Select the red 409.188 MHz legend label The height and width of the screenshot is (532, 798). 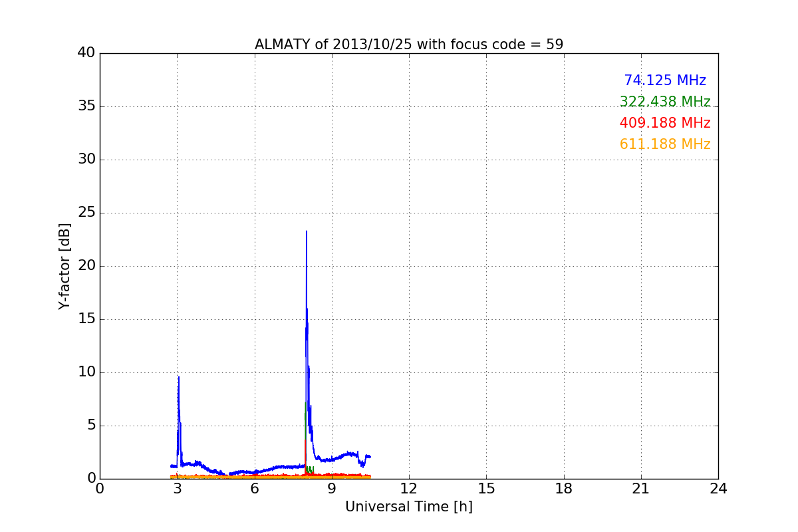click(665, 123)
